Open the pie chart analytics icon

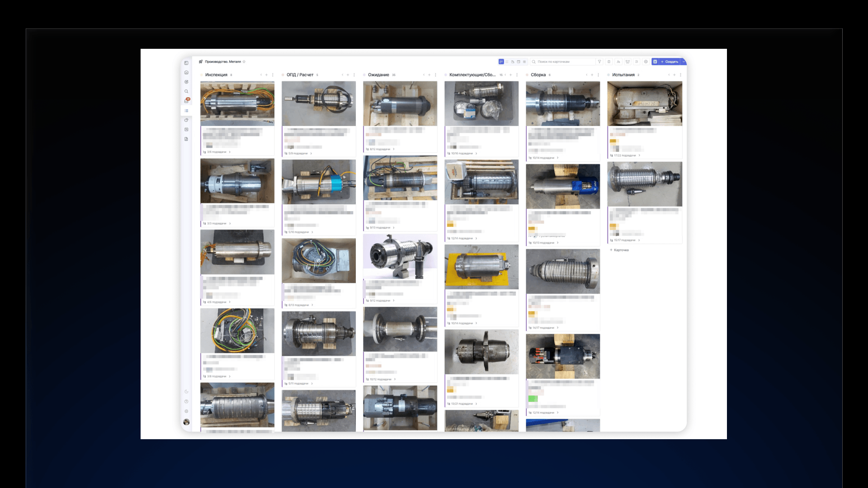(x=186, y=120)
